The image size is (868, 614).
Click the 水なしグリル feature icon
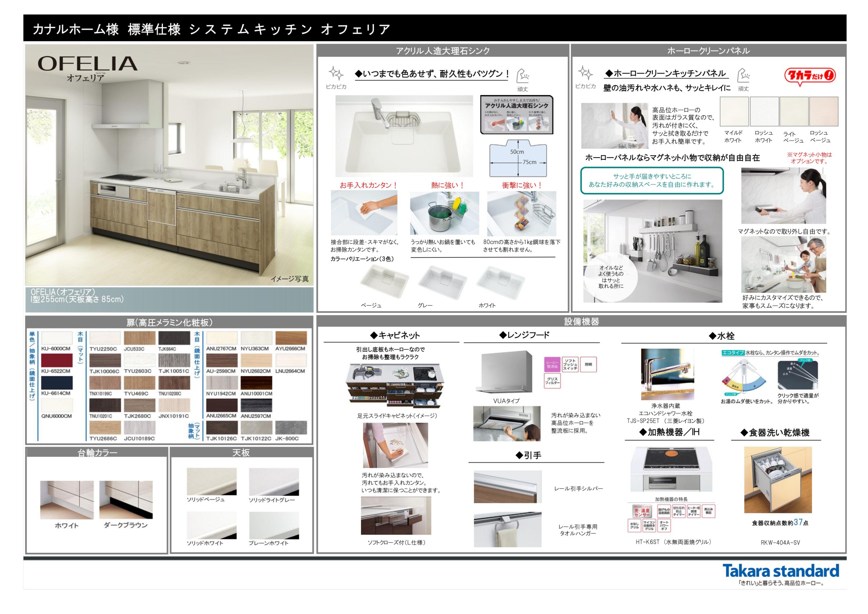[634, 525]
